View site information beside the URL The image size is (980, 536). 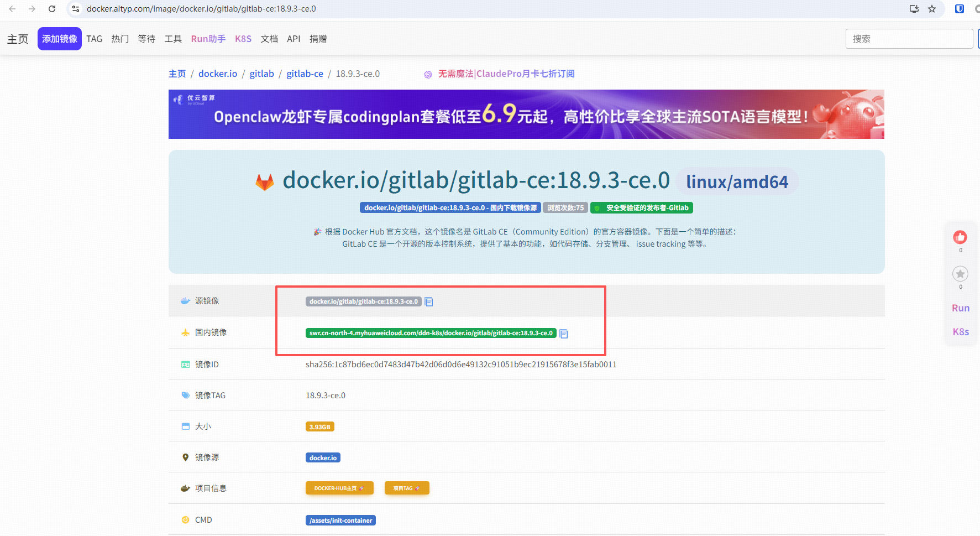coord(76,9)
